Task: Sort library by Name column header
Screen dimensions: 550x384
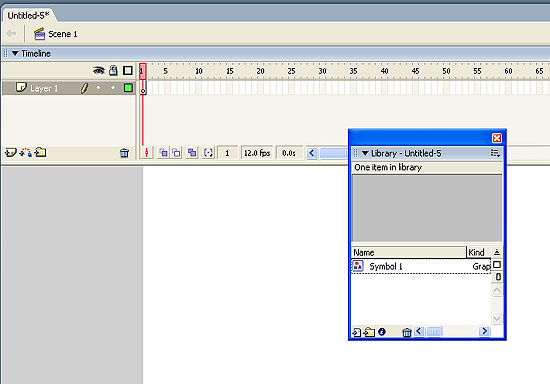Action: 409,252
